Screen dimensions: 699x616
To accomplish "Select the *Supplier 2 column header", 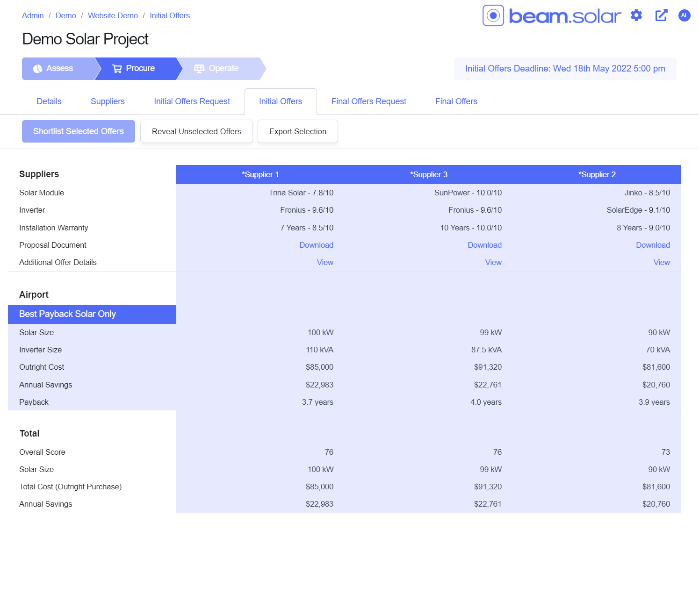I will 597,174.
